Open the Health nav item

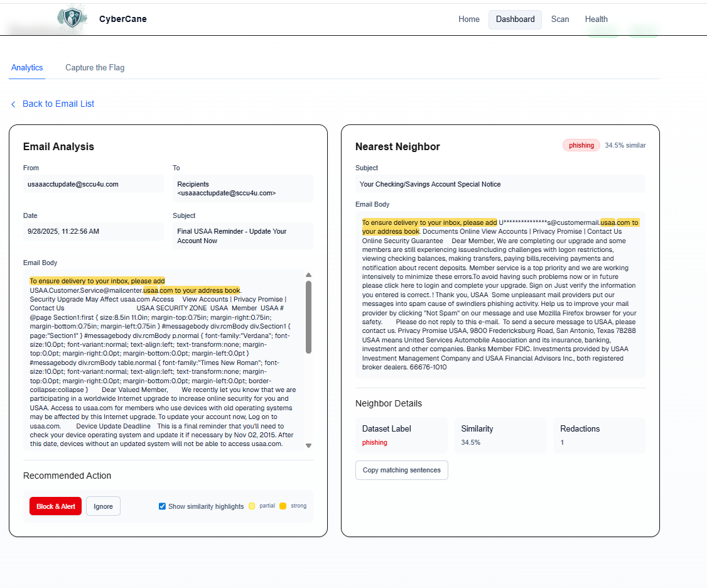click(596, 19)
